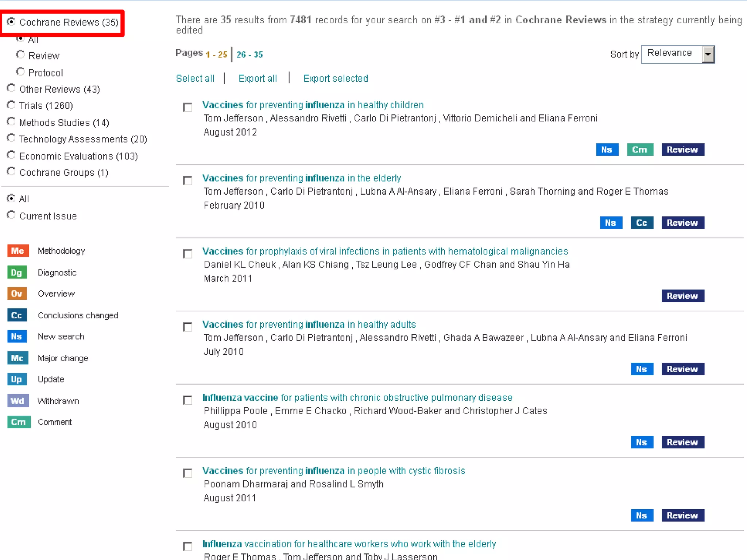Choose the Current Issue radio button

pyautogui.click(x=11, y=215)
